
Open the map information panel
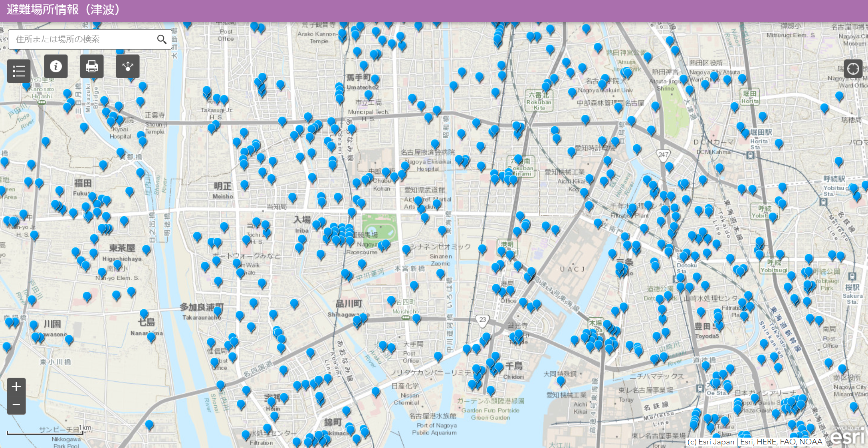coord(55,66)
